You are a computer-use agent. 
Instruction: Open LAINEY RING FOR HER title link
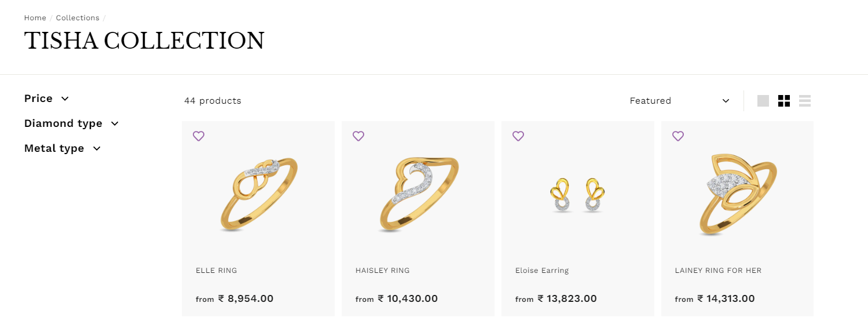tap(718, 271)
